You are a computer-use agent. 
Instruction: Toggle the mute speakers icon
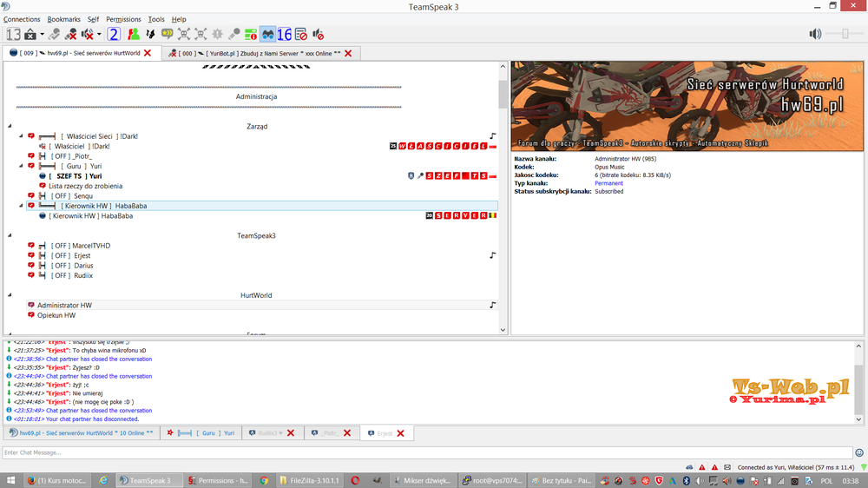[x=88, y=35]
